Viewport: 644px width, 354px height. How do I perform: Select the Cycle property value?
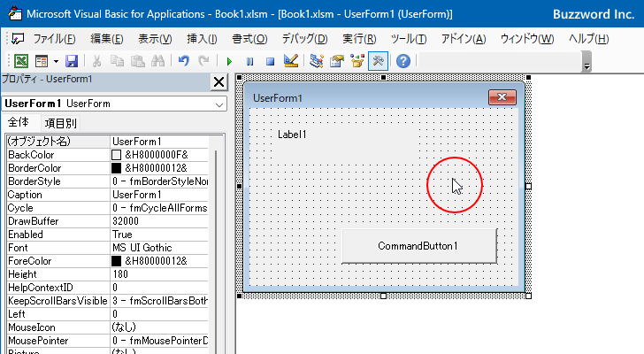159,208
